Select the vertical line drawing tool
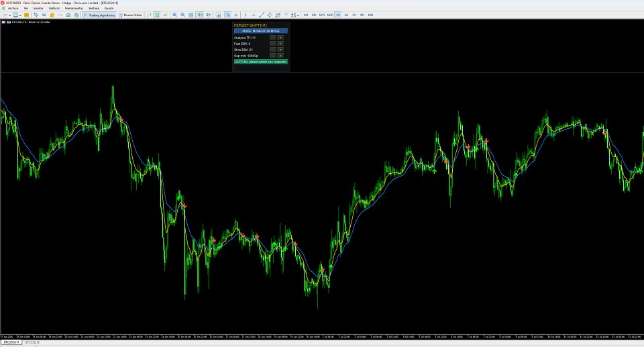The width and height of the screenshot is (644, 347). [246, 15]
